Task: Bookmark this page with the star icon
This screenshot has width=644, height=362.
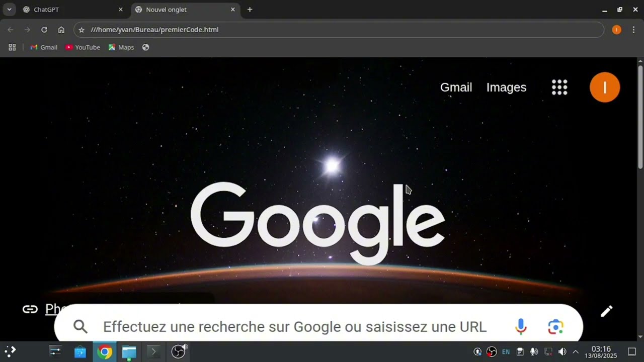Action: pyautogui.click(x=82, y=30)
